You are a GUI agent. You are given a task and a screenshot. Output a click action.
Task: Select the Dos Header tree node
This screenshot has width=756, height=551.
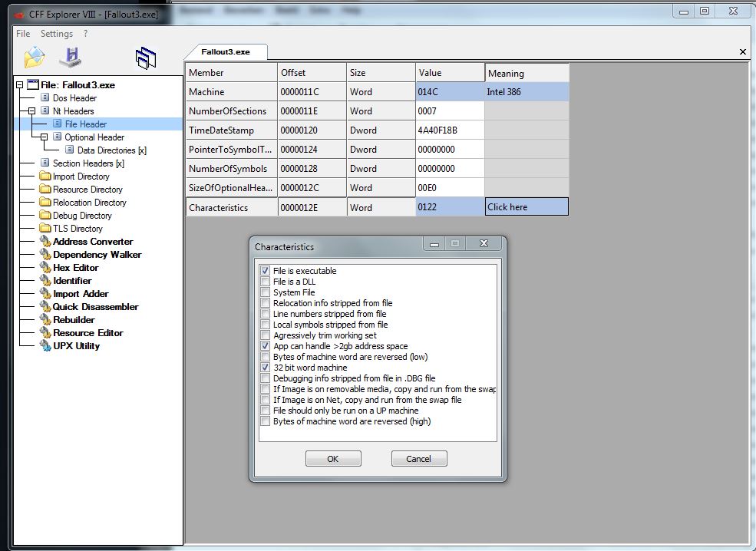point(74,98)
